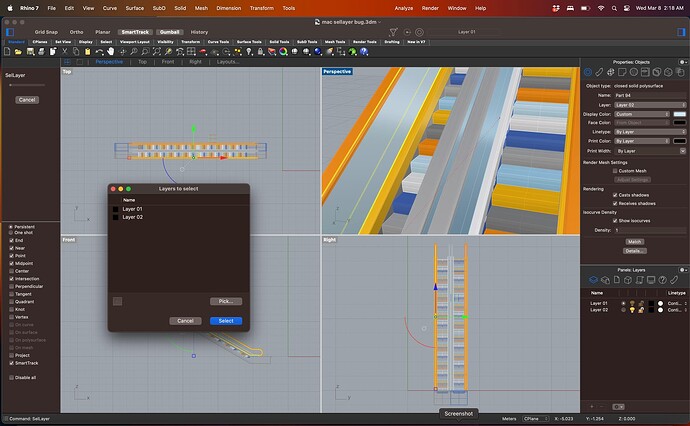Image resolution: width=690 pixels, height=426 pixels.
Task: Click the Match button in Properties
Action: pyautogui.click(x=634, y=242)
